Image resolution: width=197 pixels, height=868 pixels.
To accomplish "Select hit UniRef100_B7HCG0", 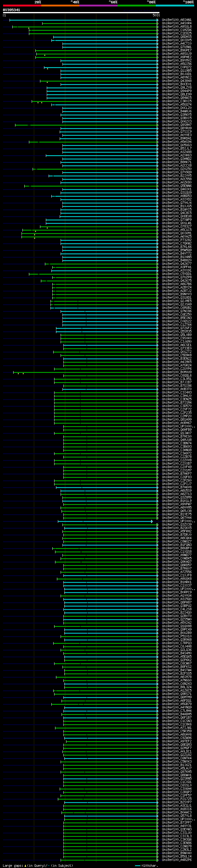I will pos(176,437).
